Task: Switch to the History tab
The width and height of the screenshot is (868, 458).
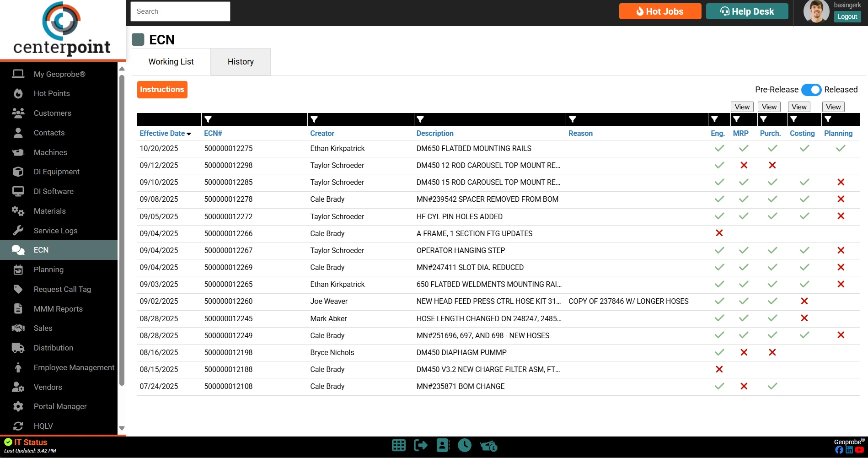Action: 241,62
